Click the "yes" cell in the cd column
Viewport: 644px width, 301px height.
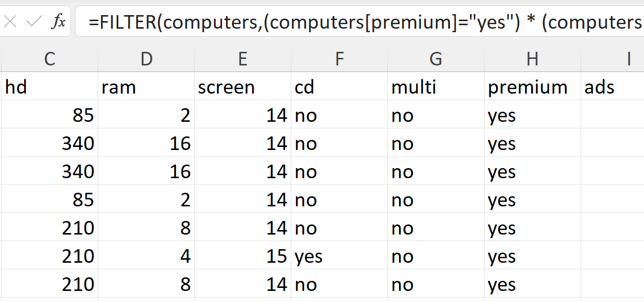tap(339, 257)
